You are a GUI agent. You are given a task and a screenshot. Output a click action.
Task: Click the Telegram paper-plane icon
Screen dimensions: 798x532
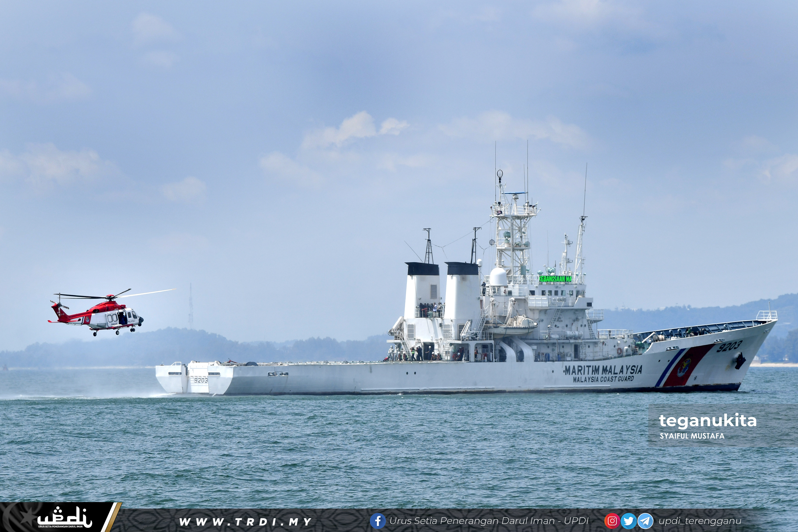click(645, 521)
